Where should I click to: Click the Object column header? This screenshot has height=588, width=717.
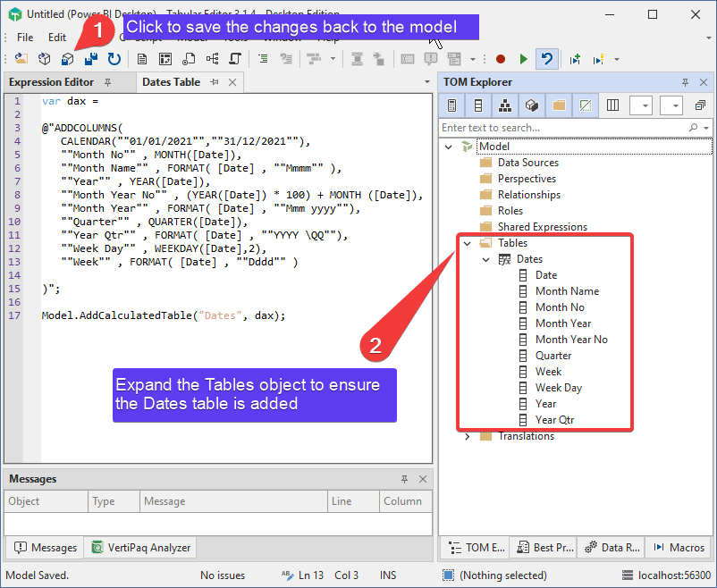pos(46,501)
